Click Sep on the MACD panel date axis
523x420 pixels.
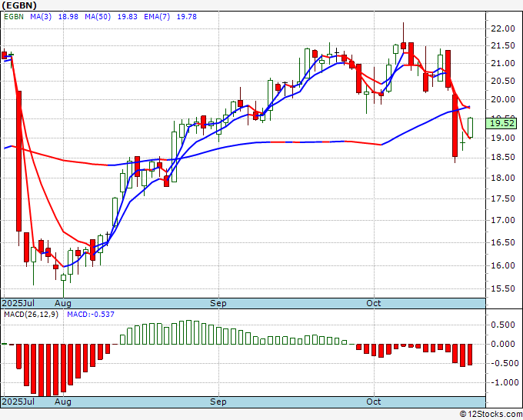218,402
